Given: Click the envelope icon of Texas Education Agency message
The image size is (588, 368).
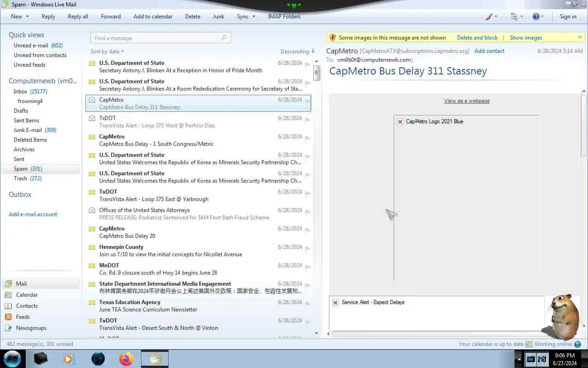Looking at the screenshot, I should [x=92, y=302].
